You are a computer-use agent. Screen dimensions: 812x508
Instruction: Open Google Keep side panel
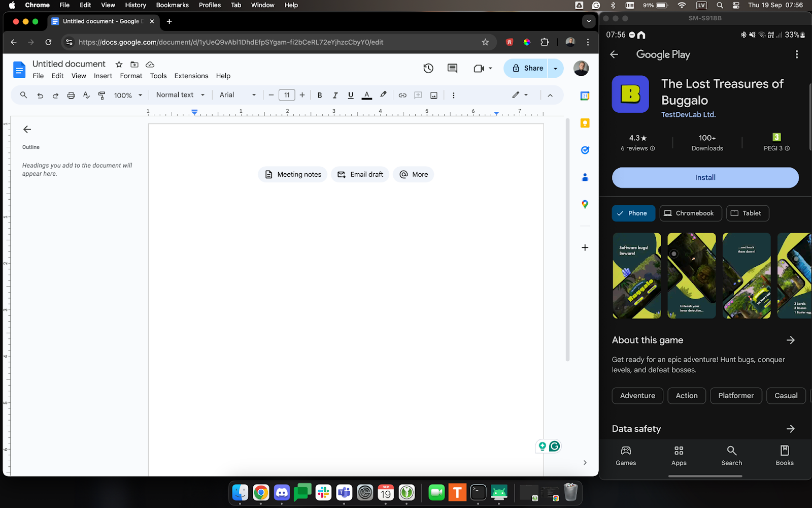tap(585, 123)
